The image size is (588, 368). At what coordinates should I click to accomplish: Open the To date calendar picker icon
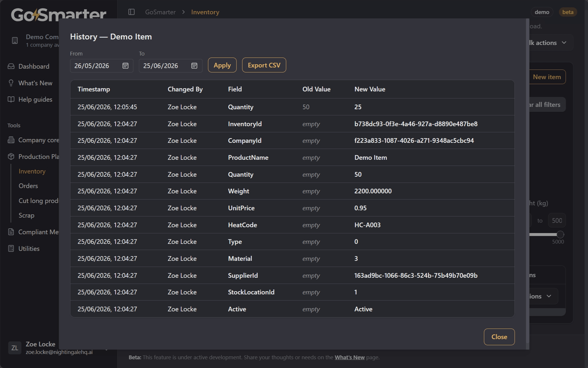point(194,66)
